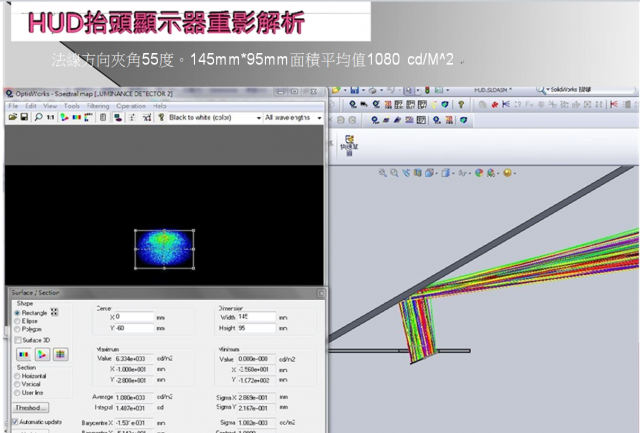640x433 pixels.
Task: Click the save disk icon in OptisWorks toolbar
Action: point(23,117)
